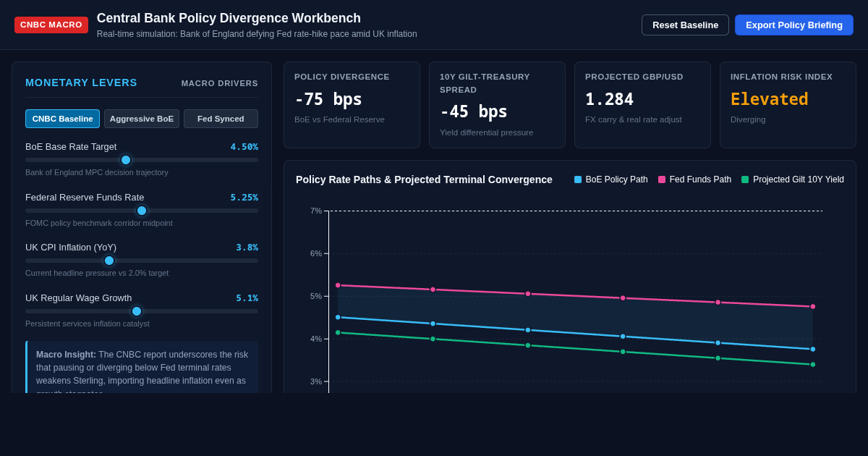Click the 3.8% CPI inflation value
Screen dimensions: 868x456
tap(247, 248)
